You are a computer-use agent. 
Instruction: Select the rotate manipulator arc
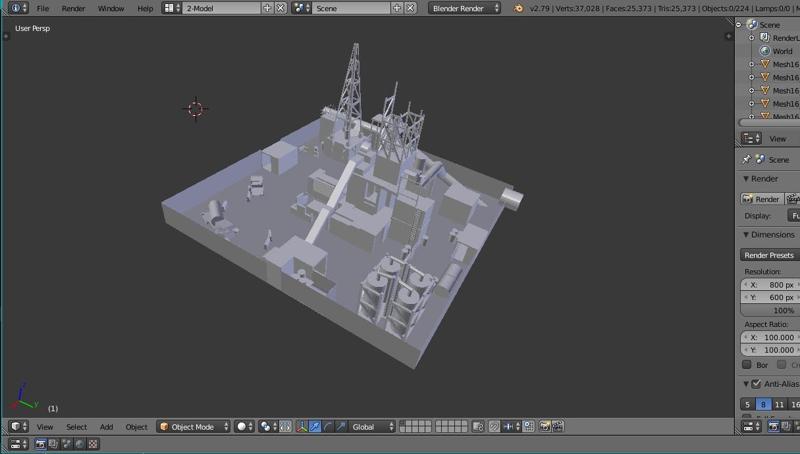(328, 426)
